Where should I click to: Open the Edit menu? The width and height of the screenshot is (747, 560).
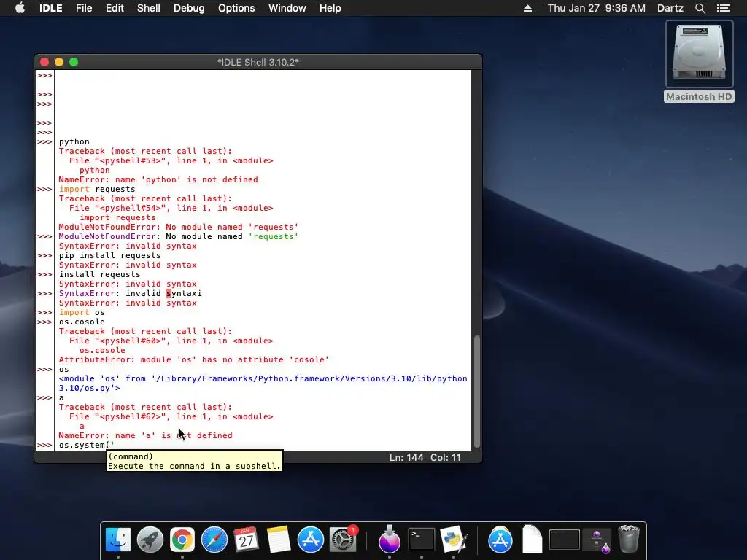[x=115, y=8]
